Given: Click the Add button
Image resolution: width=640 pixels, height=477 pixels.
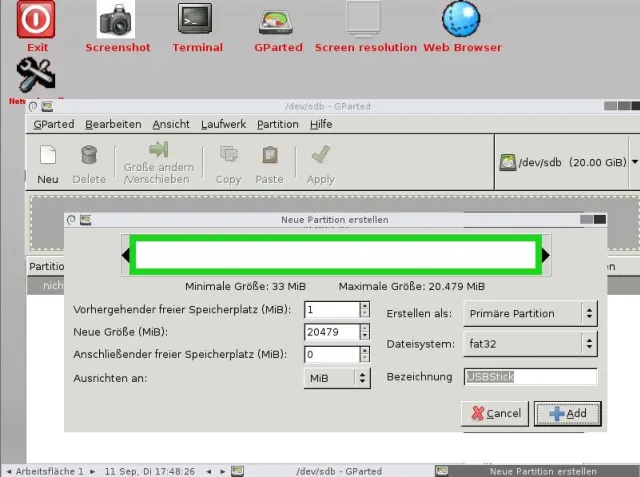Looking at the screenshot, I should pyautogui.click(x=568, y=413).
